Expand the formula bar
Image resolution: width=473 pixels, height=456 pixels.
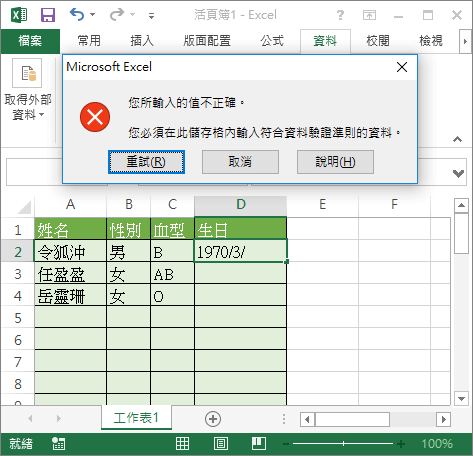click(x=459, y=173)
